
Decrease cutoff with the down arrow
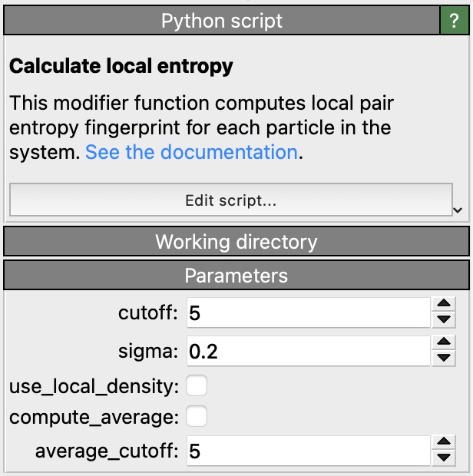[443, 319]
